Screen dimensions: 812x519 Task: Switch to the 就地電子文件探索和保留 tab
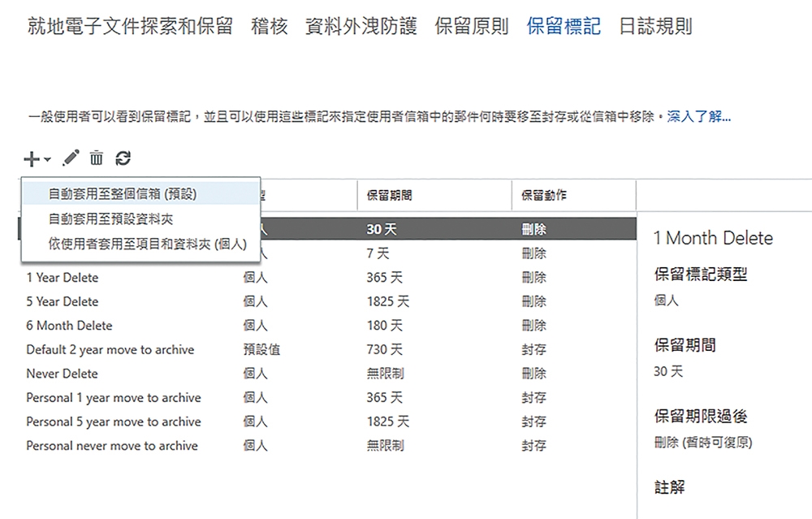[x=130, y=26]
